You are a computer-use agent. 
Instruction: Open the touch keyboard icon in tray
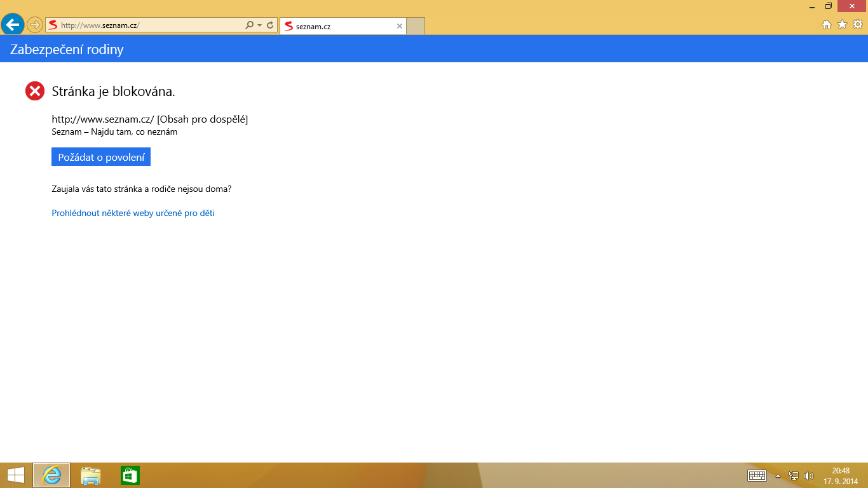tap(757, 475)
